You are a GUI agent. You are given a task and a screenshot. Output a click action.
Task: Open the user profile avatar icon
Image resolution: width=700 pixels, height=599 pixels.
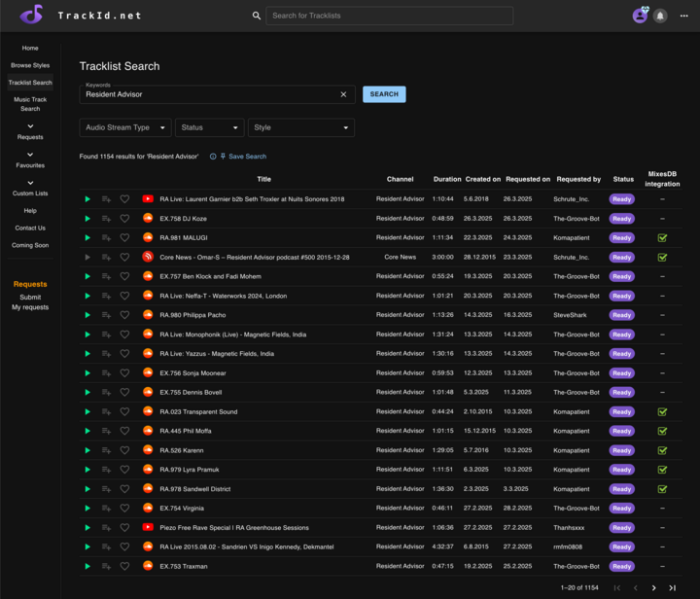(x=640, y=16)
